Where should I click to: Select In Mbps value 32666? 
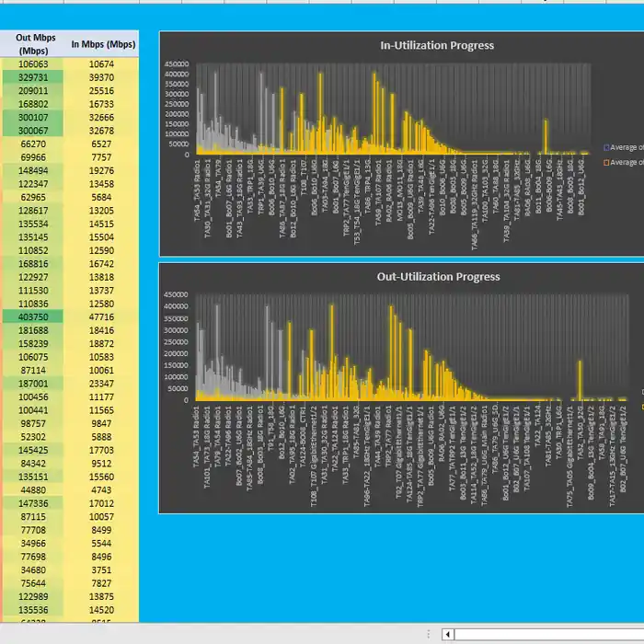point(101,118)
